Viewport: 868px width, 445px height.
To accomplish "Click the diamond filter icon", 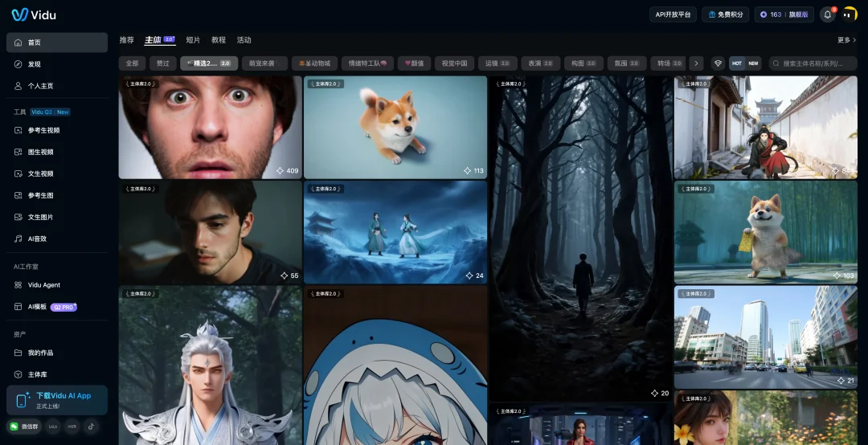I will (718, 63).
